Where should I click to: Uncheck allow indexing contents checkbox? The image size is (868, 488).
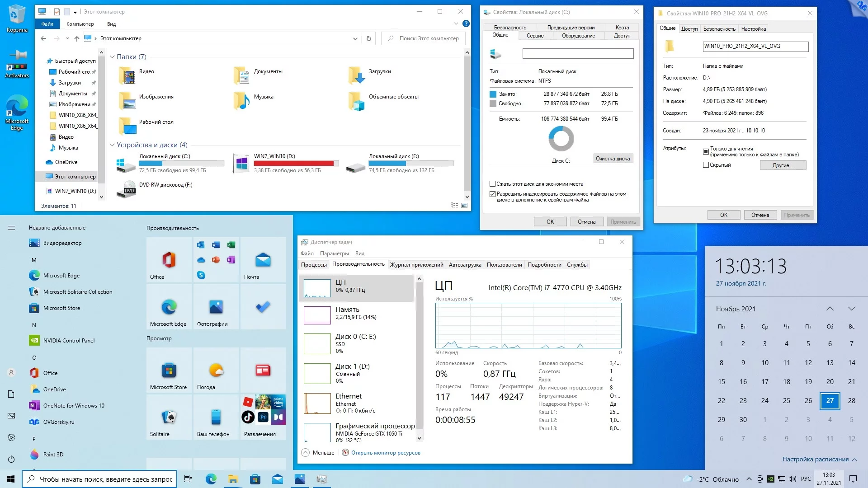(x=493, y=194)
